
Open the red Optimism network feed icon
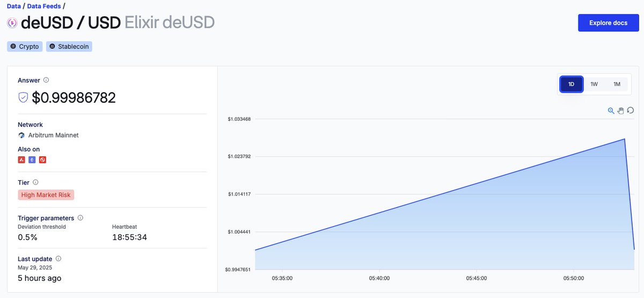pos(42,159)
